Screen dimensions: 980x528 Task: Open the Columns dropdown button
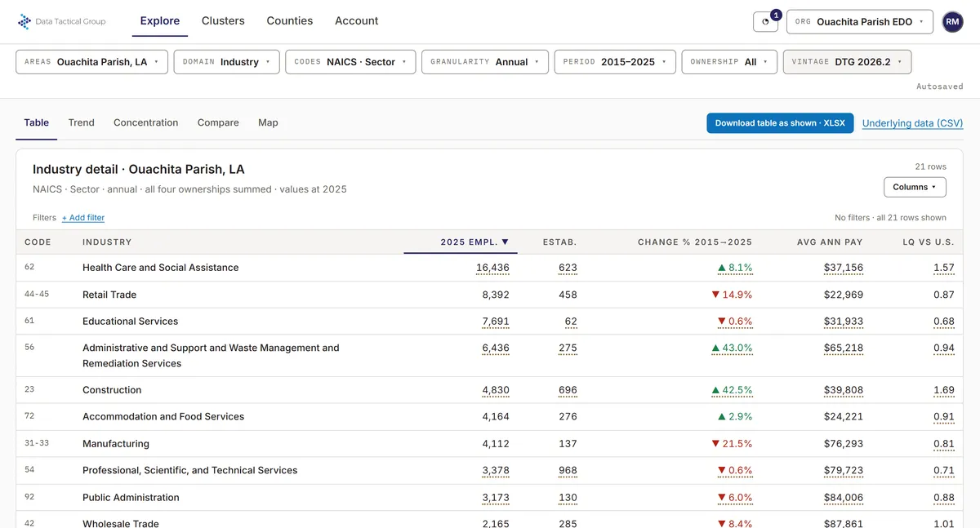pyautogui.click(x=915, y=187)
